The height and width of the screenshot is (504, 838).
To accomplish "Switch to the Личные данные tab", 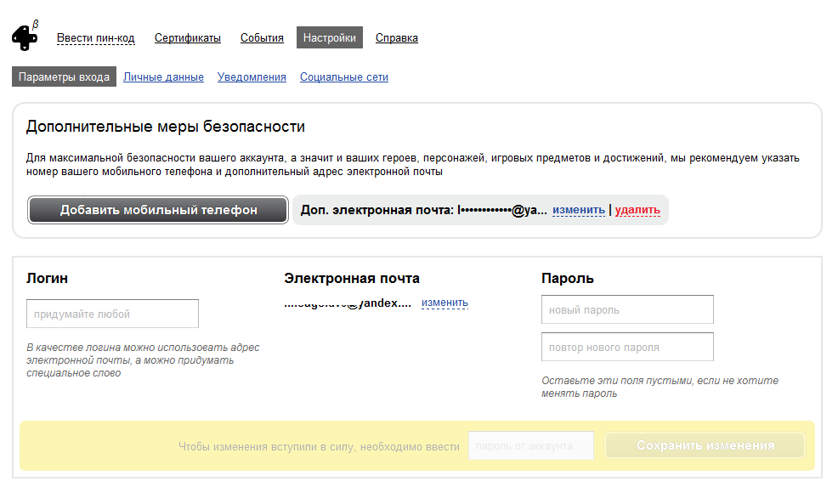I will [163, 77].
